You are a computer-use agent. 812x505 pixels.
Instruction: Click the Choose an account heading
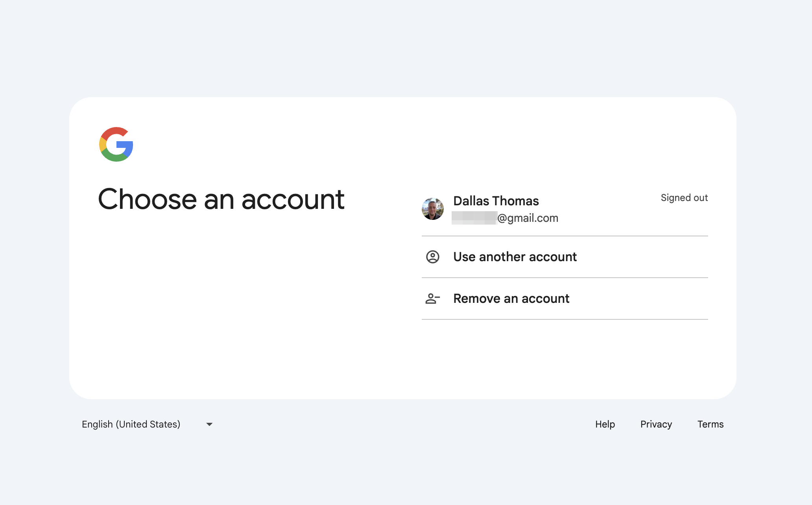[x=221, y=199]
